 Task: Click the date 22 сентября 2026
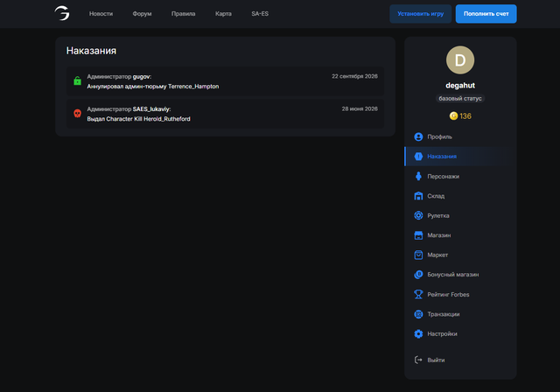pyautogui.click(x=354, y=76)
